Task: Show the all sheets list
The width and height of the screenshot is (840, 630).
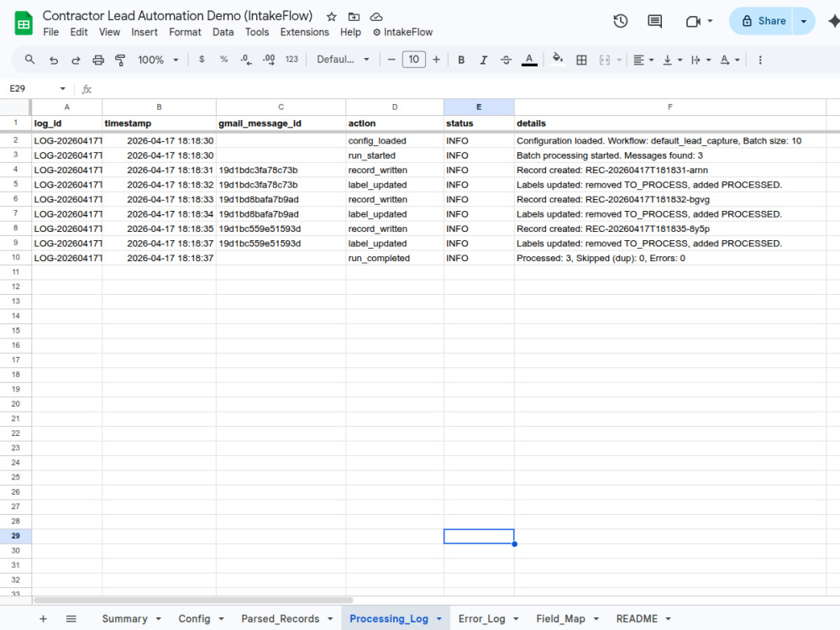Action: [x=71, y=619]
